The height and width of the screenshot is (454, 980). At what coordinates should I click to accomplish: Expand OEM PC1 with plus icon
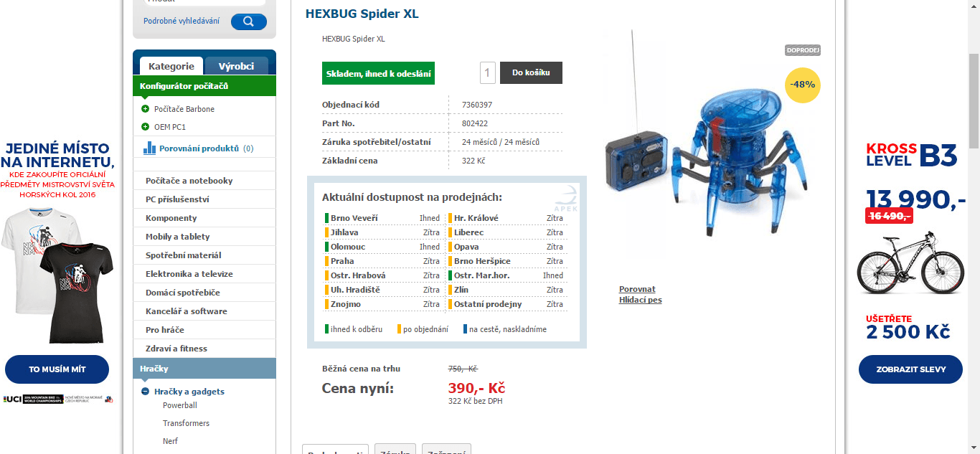pos(146,127)
